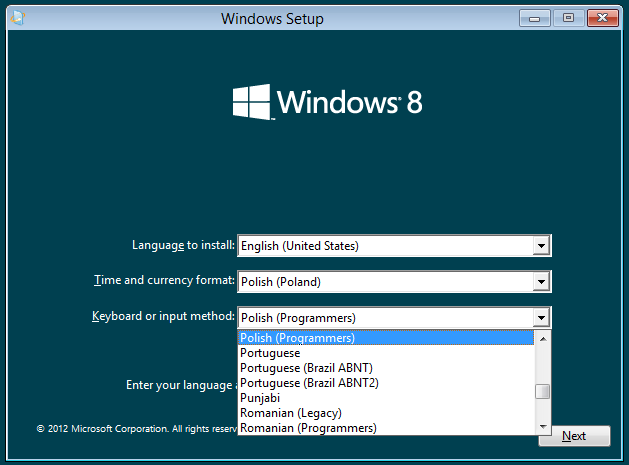Close the Windows Setup window
This screenshot has width=629, height=465.
point(603,18)
